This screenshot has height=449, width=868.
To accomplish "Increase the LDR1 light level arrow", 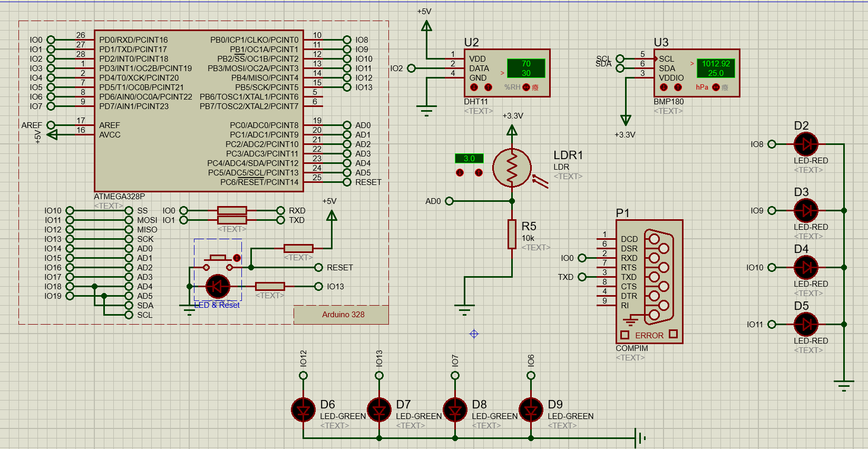I will tap(479, 173).
